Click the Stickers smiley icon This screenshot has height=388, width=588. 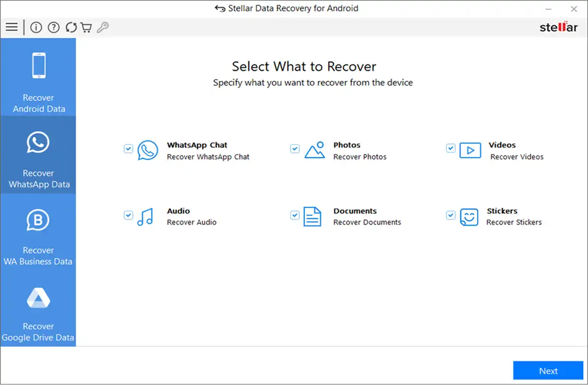coord(469,217)
